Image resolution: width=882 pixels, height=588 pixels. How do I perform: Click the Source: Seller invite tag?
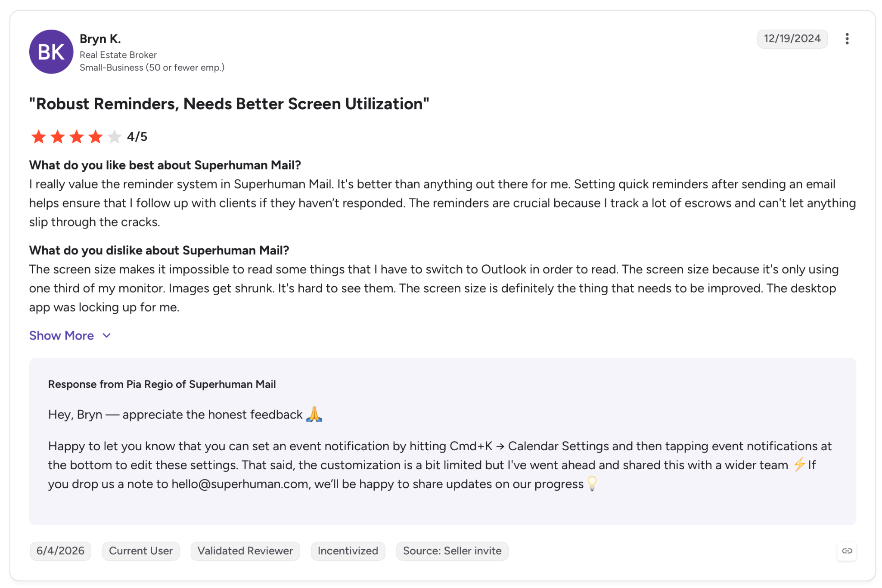click(452, 551)
